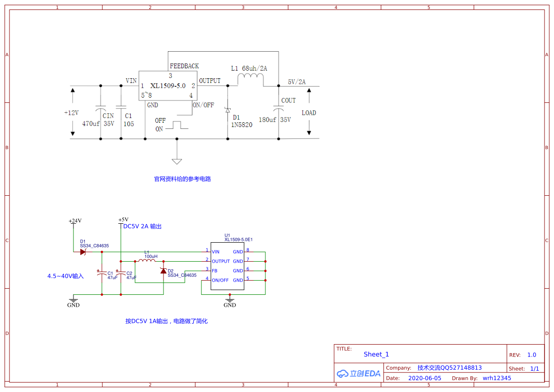Select the 100uH value text
The image size is (554, 392).
pos(151,256)
